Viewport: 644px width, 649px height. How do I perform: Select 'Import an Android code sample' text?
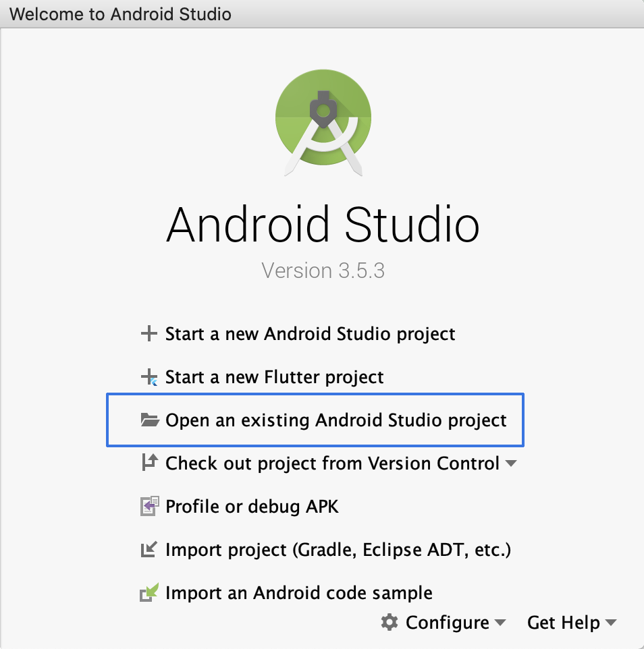click(x=298, y=593)
